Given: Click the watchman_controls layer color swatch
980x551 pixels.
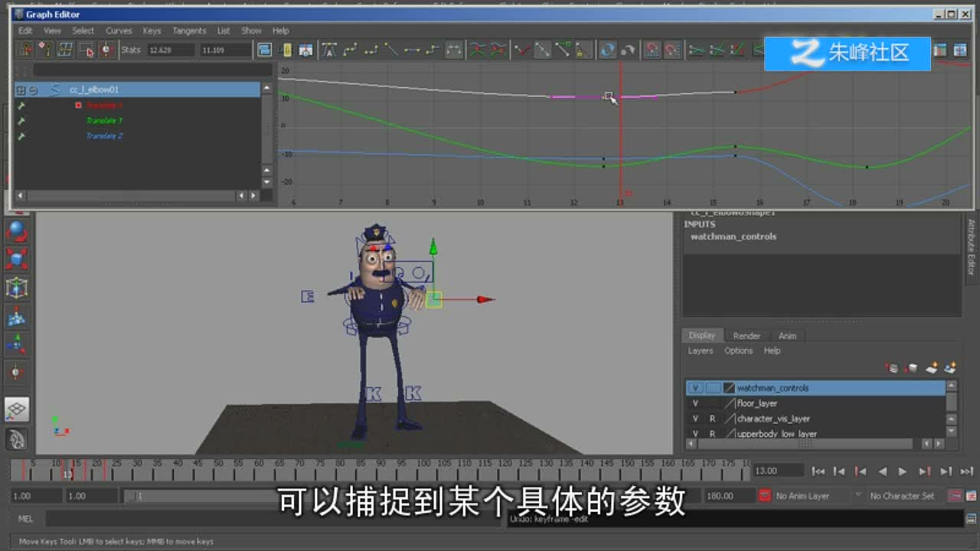Looking at the screenshot, I should tap(729, 388).
